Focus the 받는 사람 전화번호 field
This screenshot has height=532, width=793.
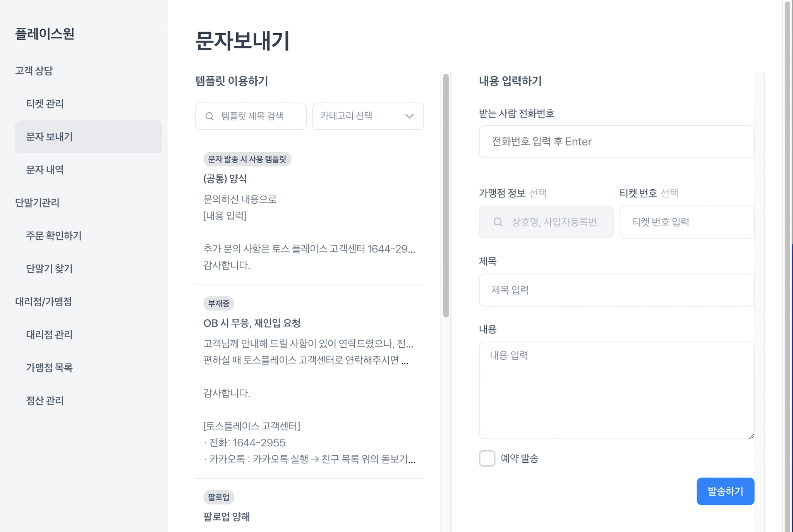616,141
